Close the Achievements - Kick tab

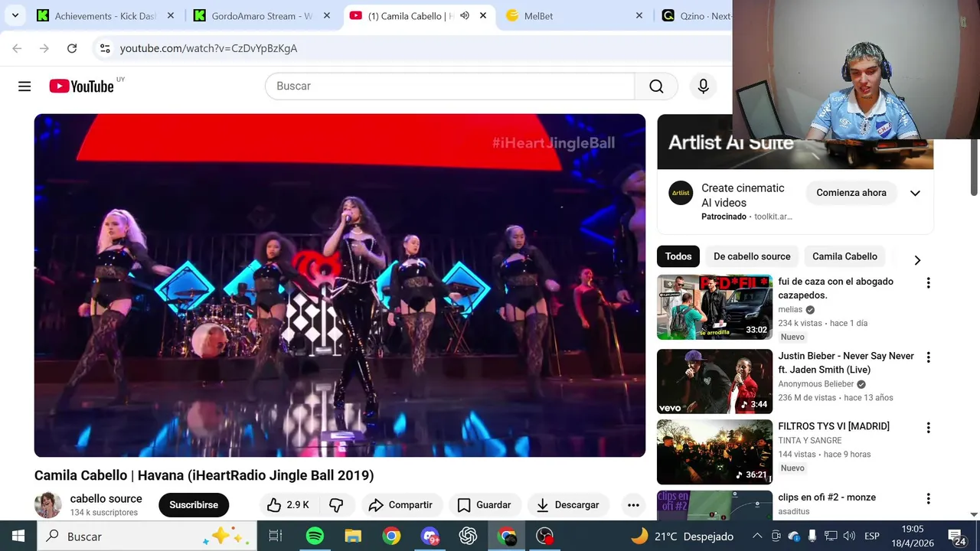(171, 15)
